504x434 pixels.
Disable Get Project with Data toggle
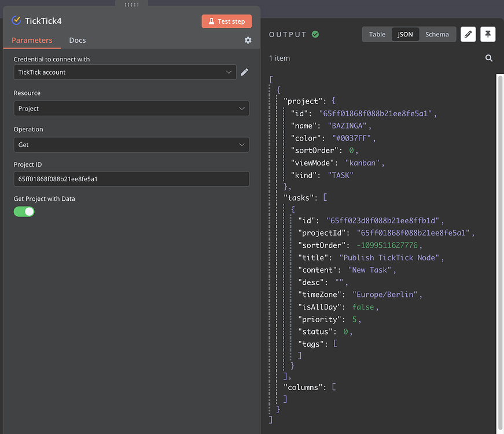point(24,211)
